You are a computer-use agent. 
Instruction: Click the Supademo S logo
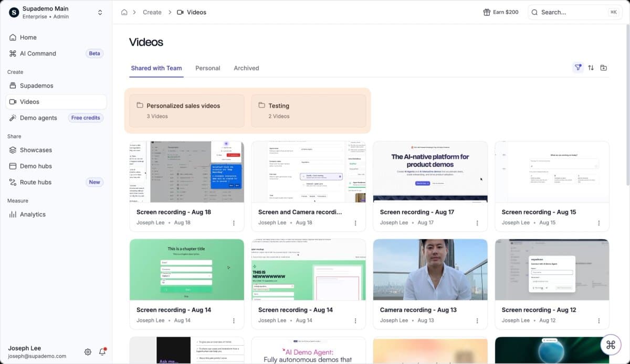(14, 12)
